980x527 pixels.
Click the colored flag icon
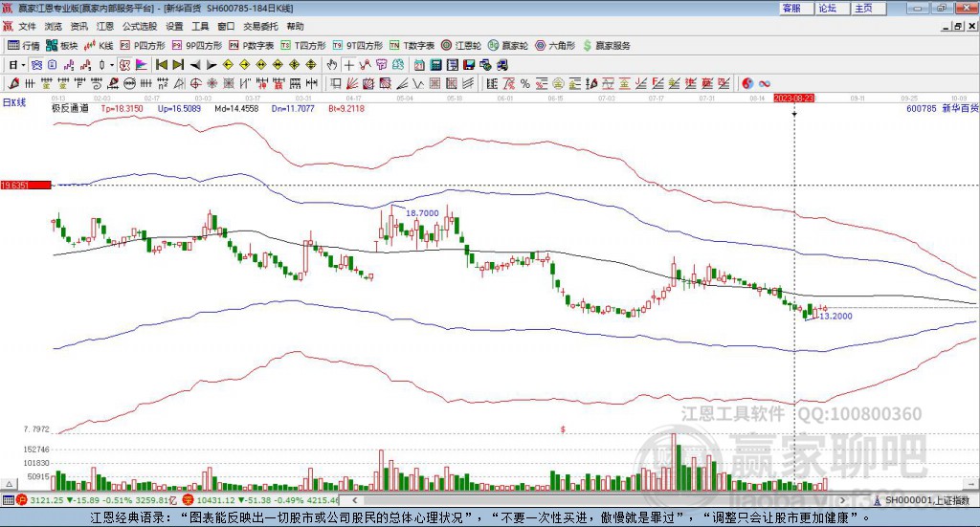pos(142,65)
